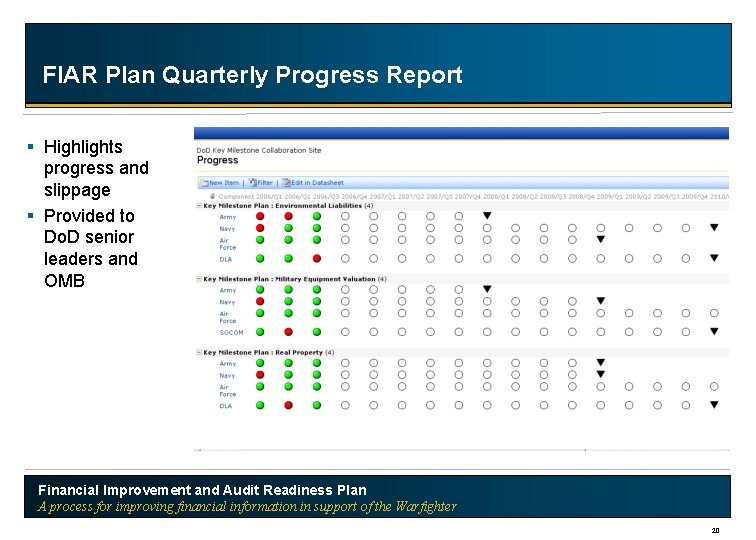Click red dot in DLA Environmental Liabilities row

(x=317, y=258)
